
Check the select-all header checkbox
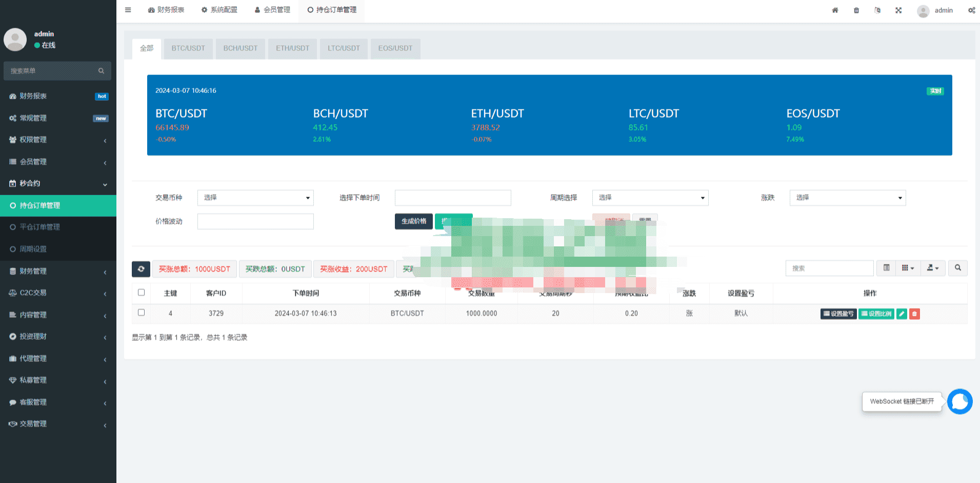tap(142, 293)
